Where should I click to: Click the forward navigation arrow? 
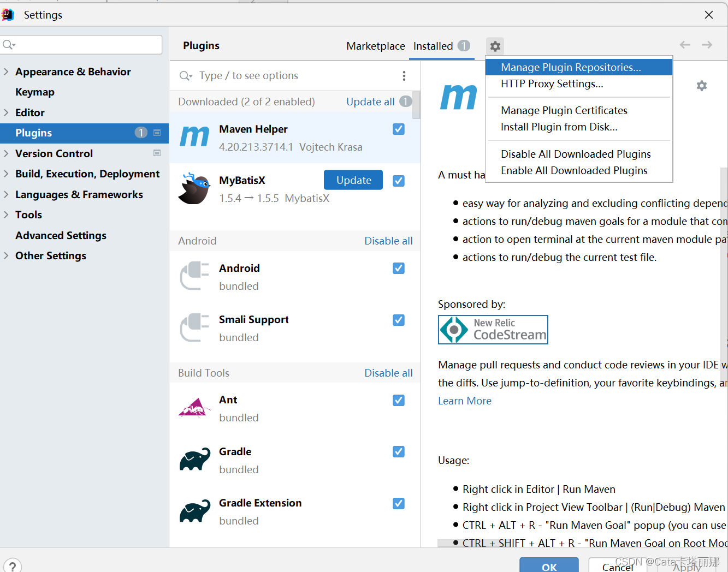pos(707,45)
